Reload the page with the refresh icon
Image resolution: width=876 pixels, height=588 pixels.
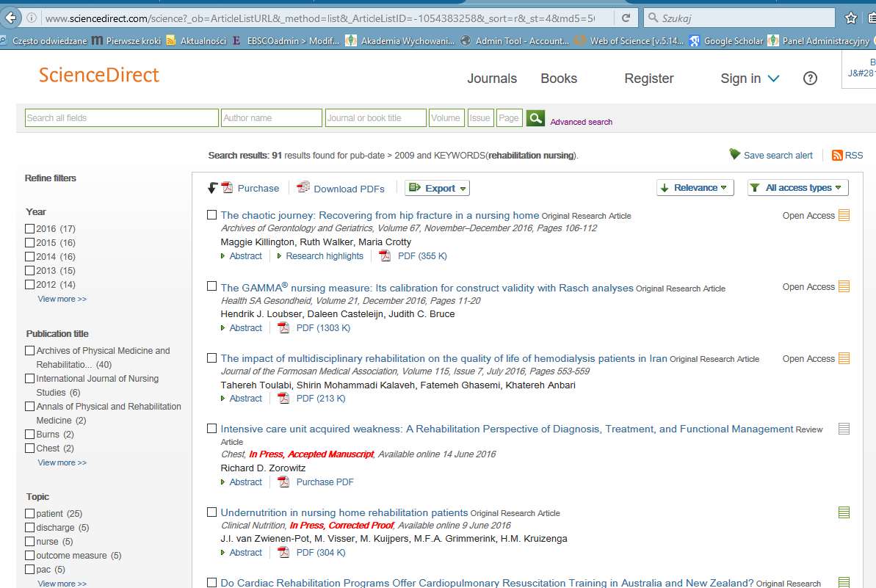(x=626, y=18)
